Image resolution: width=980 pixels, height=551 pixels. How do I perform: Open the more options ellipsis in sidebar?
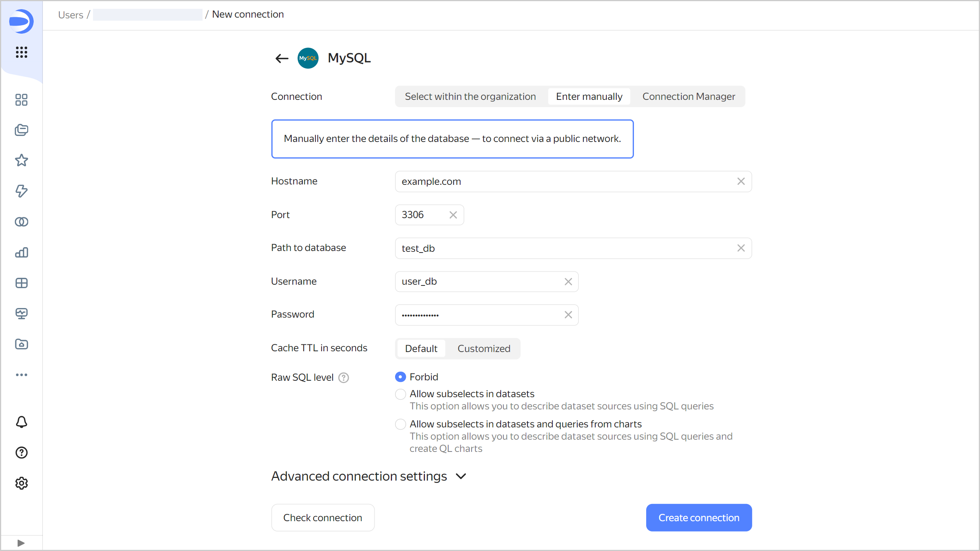(21, 375)
